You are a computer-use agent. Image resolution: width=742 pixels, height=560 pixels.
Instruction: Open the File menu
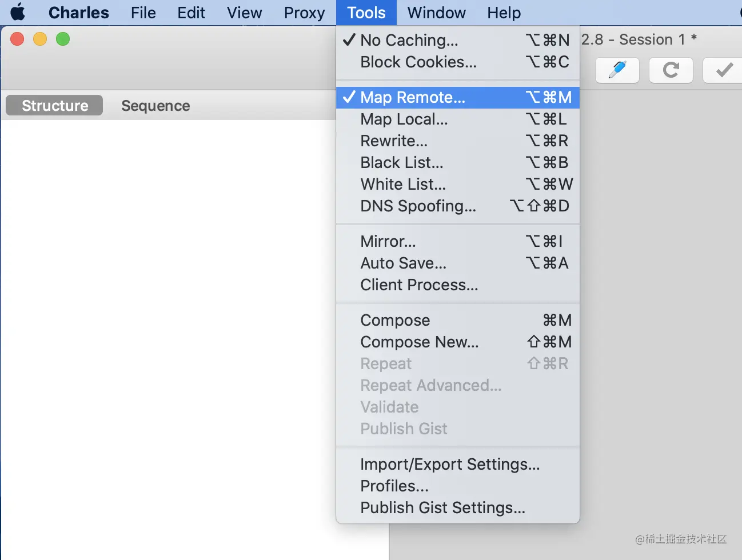[x=143, y=13]
